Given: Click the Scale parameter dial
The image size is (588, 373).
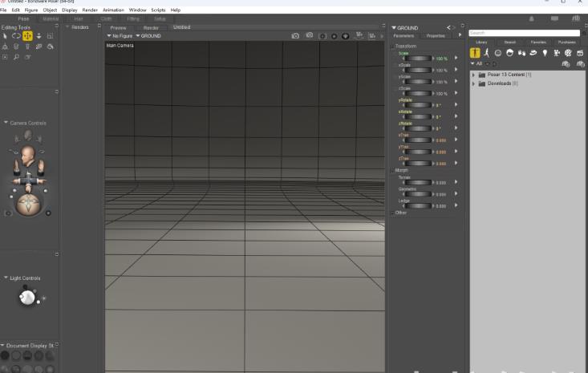Looking at the screenshot, I should click(418, 59).
